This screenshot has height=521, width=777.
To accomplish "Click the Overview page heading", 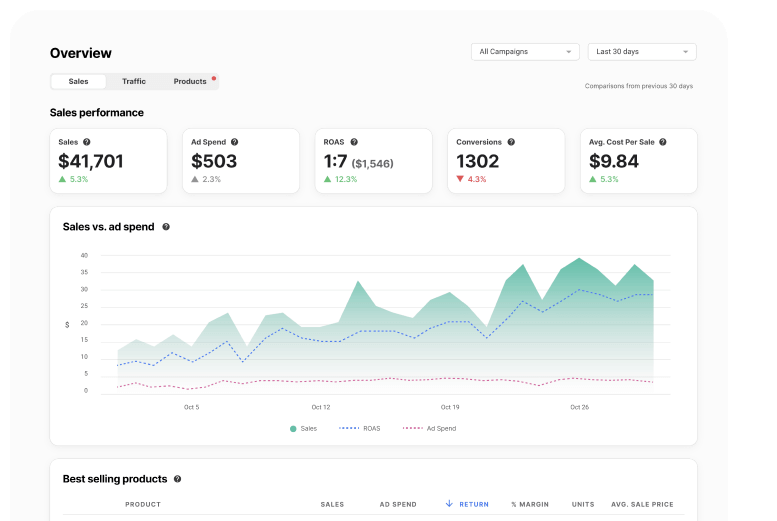I will [81, 53].
